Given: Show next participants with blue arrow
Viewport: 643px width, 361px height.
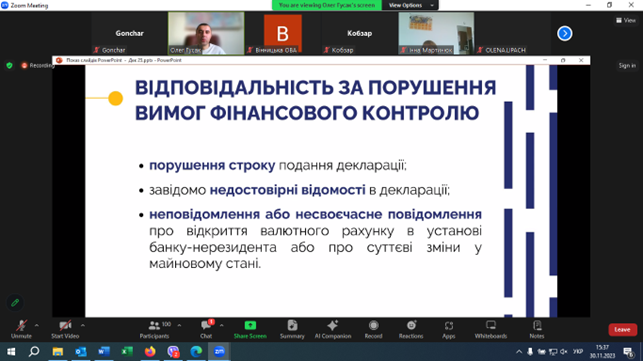Looking at the screenshot, I should coord(565,33).
